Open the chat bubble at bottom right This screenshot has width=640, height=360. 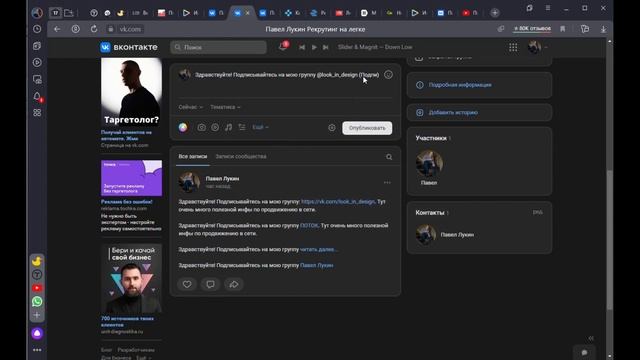[x=584, y=353]
